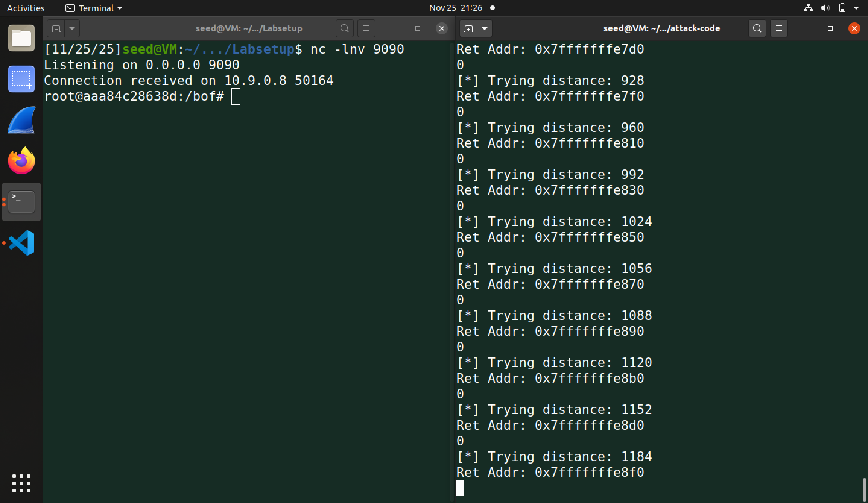The height and width of the screenshot is (503, 868).
Task: Open Visual Studio Code from dock
Action: (21, 243)
